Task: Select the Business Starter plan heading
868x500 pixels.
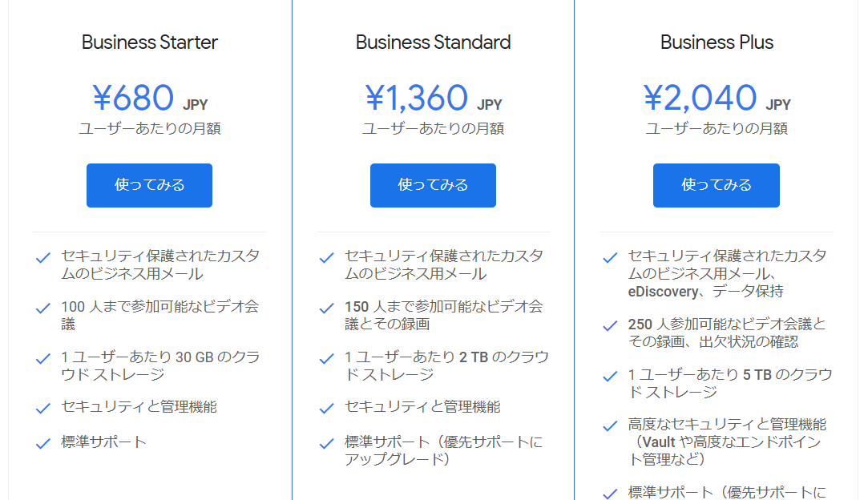Action: click(x=150, y=42)
